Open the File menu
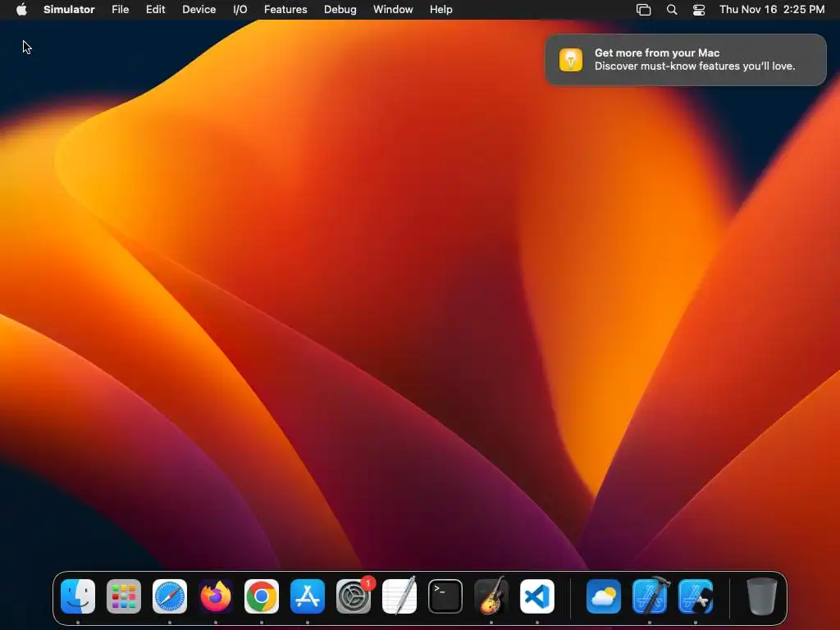Screen dimensions: 840x630 point(120,10)
